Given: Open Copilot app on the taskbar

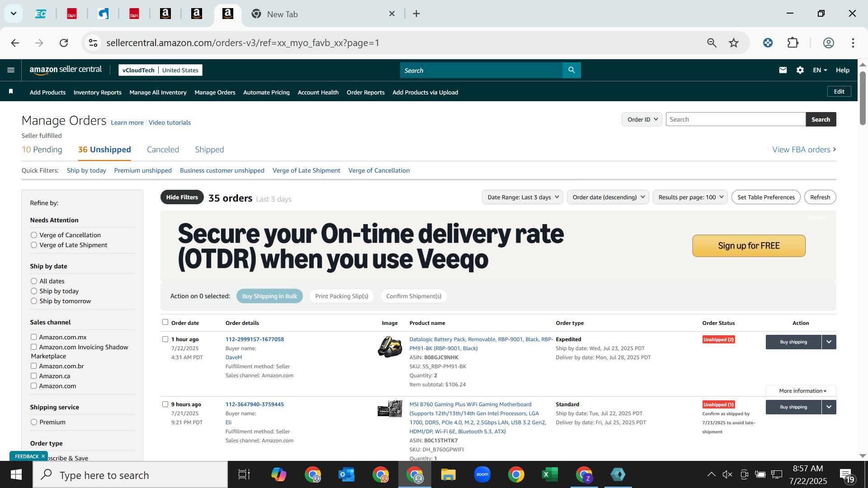Looking at the screenshot, I should [x=278, y=475].
